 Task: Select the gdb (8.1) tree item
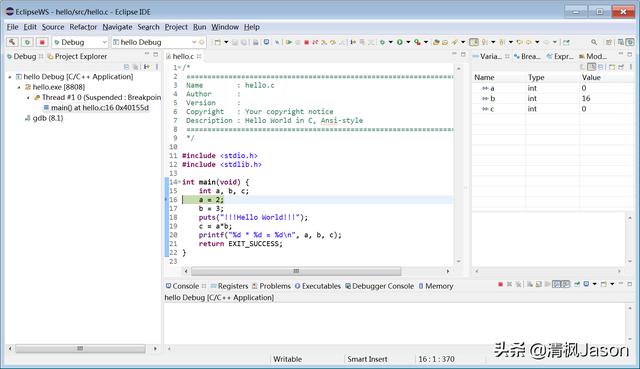pyautogui.click(x=44, y=118)
